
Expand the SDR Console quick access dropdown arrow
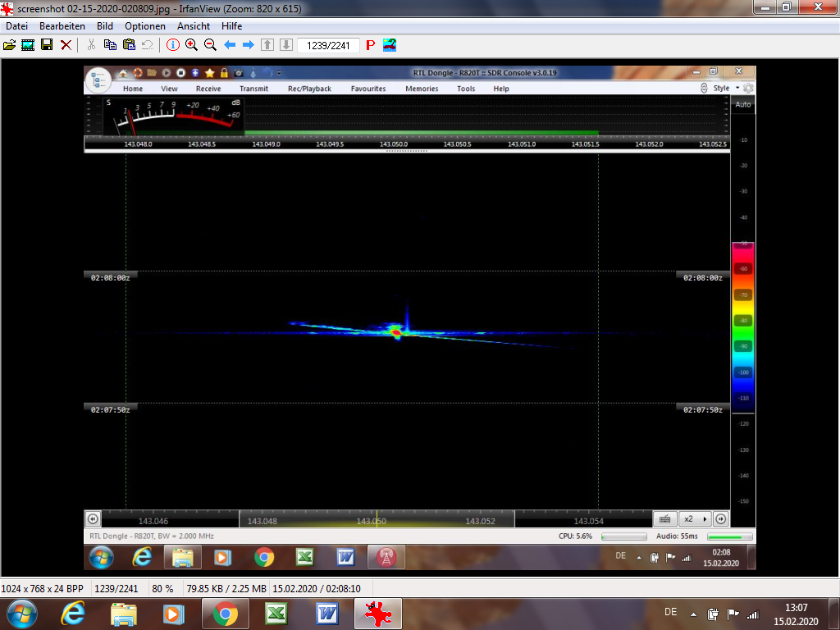[x=279, y=73]
